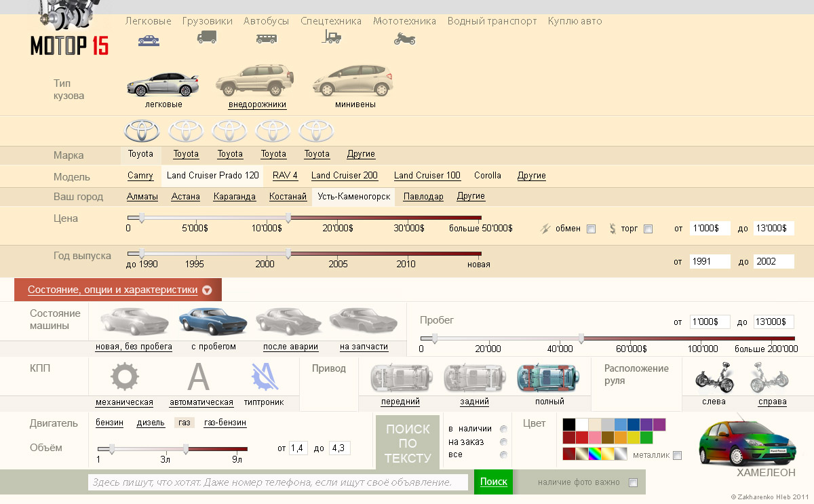Image resolution: width=814 pixels, height=504 pixels.
Task: Pick the forklift icon under Спецтехника
Action: tap(331, 37)
